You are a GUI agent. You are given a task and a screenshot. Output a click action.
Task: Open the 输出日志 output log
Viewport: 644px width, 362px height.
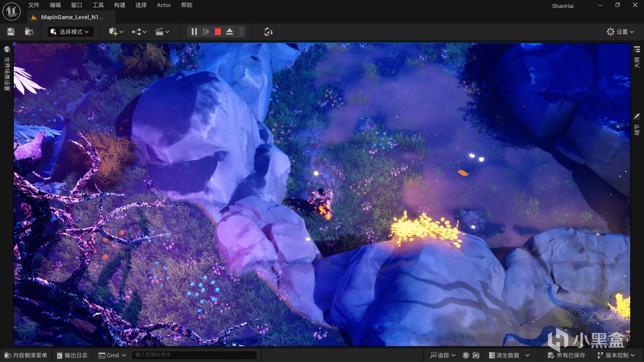coord(71,355)
